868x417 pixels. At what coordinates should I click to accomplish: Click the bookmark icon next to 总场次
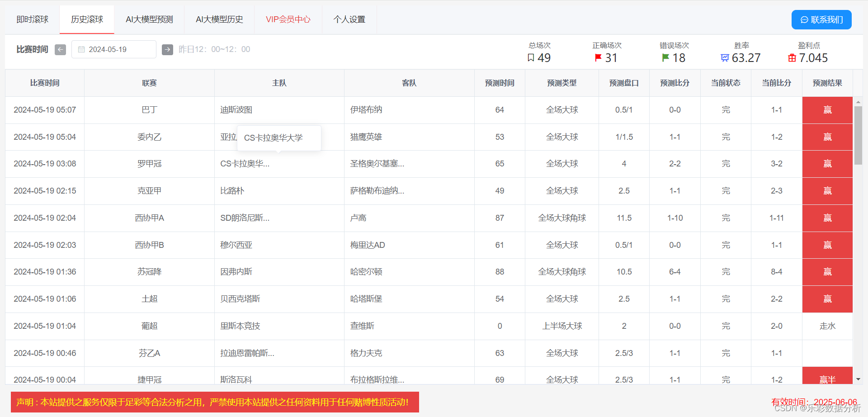coord(531,58)
